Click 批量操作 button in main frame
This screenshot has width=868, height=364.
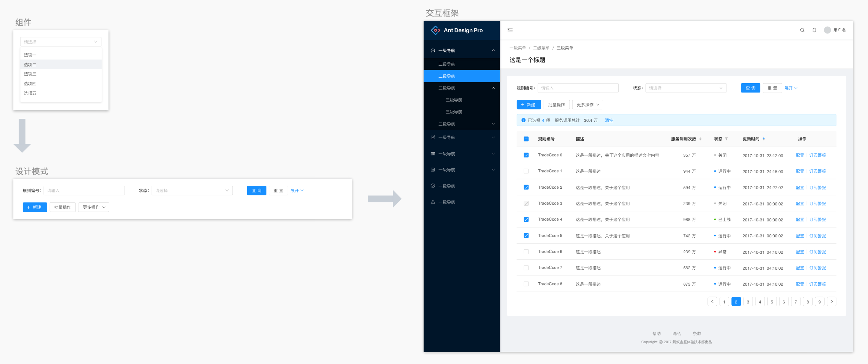click(557, 105)
